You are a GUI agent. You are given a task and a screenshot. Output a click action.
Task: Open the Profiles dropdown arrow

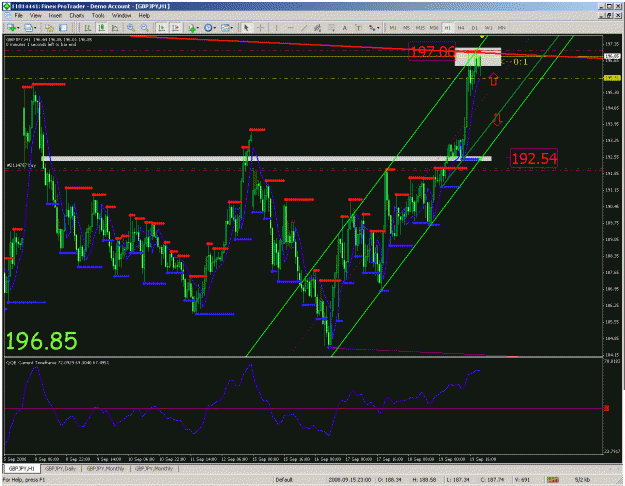pos(35,28)
